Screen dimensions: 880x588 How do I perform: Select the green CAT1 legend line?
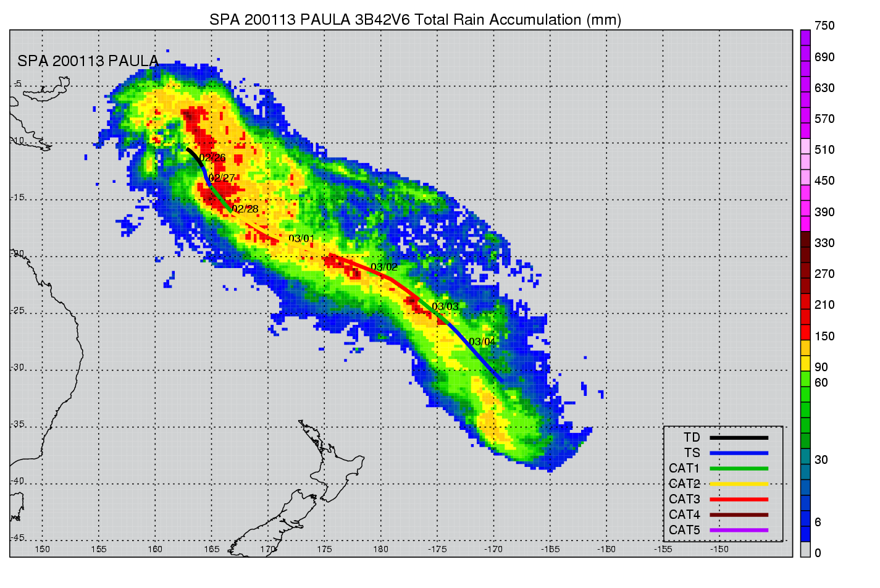pyautogui.click(x=739, y=469)
